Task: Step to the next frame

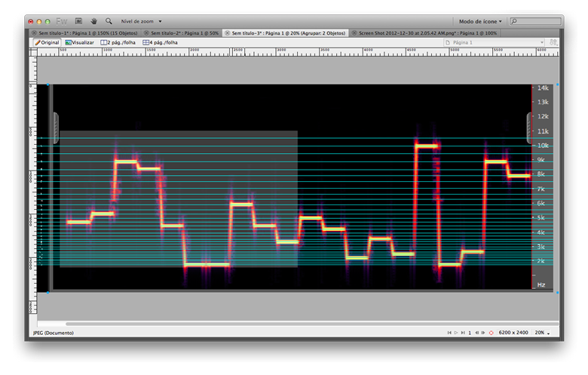Action: [x=483, y=333]
